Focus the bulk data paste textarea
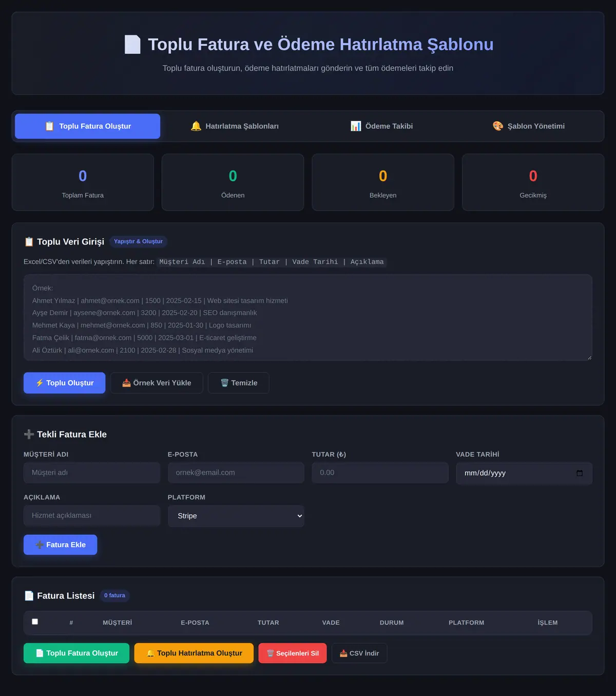 [x=308, y=317]
